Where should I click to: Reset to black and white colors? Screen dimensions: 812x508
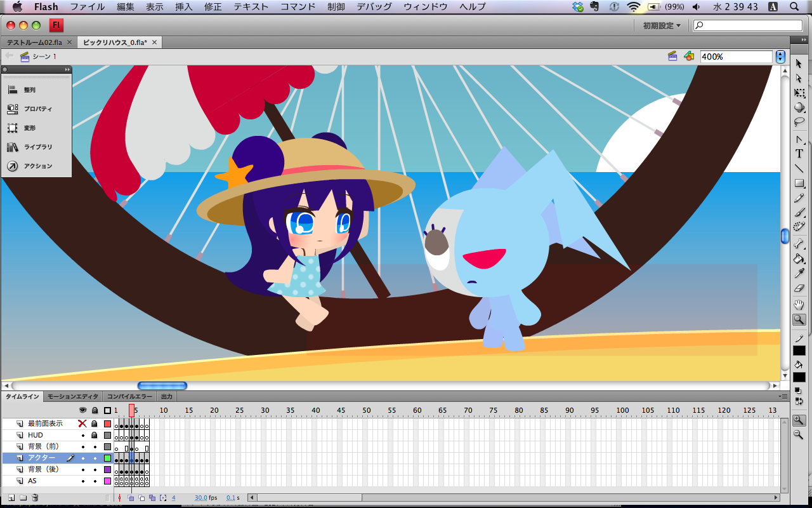799,390
